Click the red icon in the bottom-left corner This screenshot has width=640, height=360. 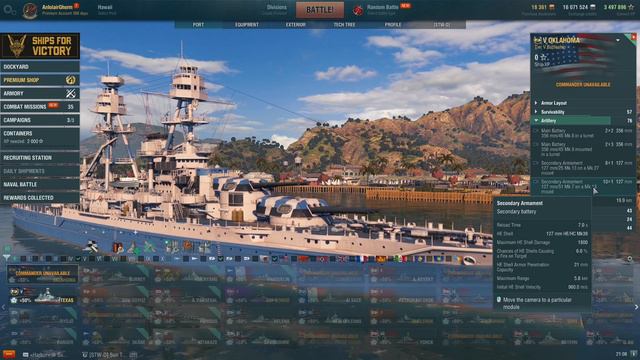[9, 354]
